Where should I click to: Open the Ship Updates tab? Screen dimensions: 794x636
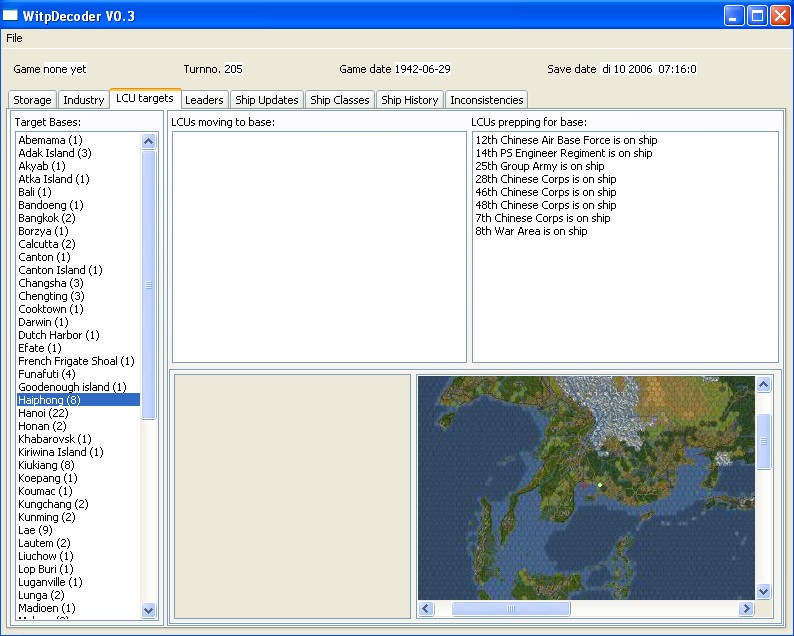click(x=266, y=100)
